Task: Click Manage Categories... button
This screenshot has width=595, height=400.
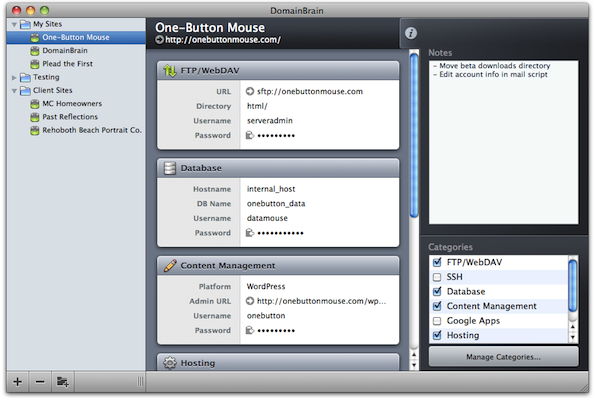Action: (504, 357)
